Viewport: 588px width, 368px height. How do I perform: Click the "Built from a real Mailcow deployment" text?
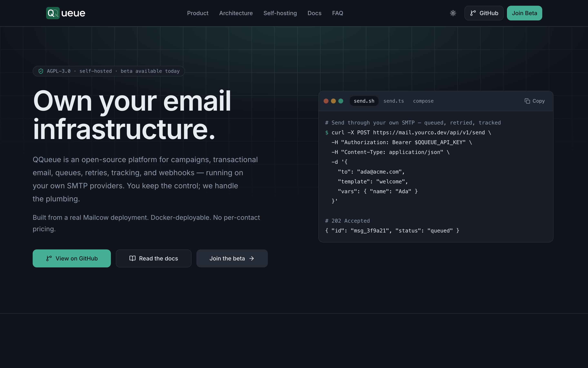point(146,223)
